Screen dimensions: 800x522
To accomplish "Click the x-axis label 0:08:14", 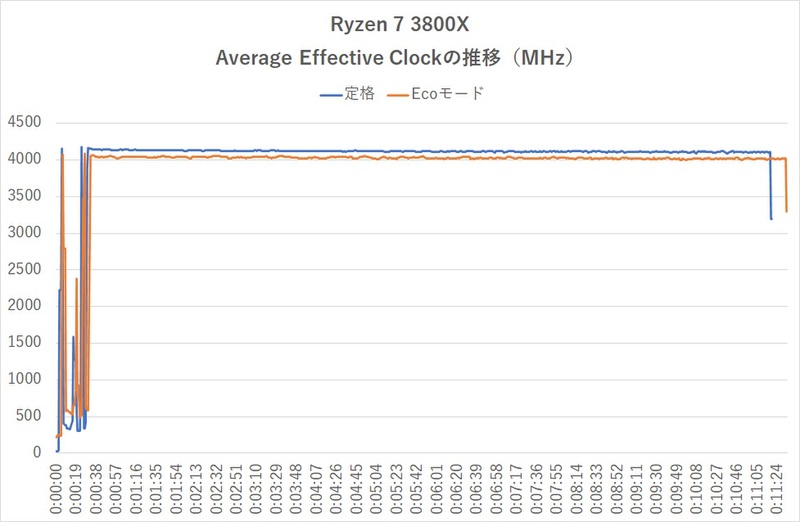I will coord(577,489).
